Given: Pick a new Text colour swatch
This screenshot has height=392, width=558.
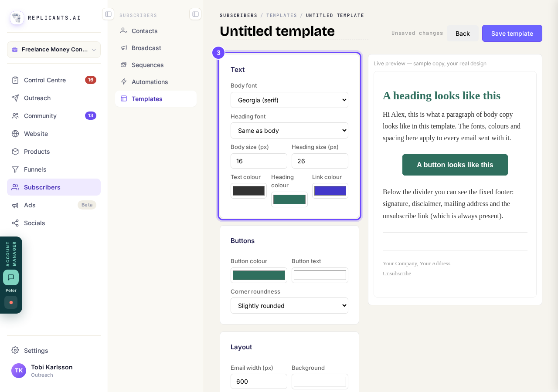Looking at the screenshot, I should click(x=248, y=191).
